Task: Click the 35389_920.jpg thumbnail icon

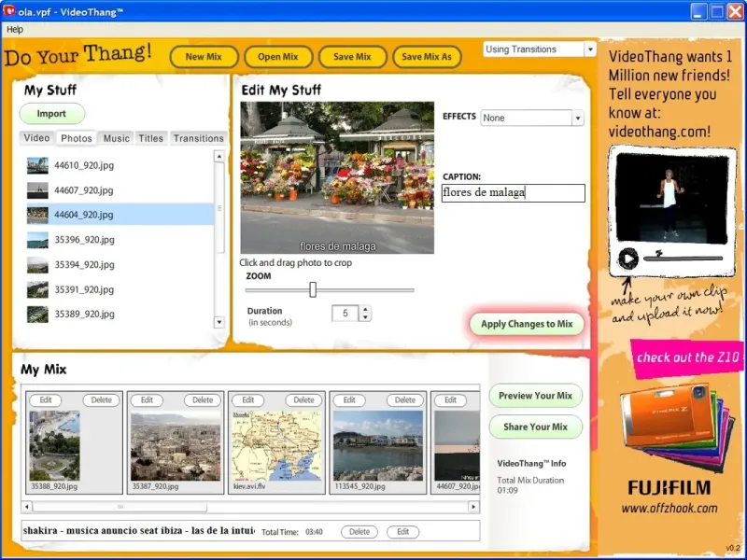Action: click(x=37, y=315)
